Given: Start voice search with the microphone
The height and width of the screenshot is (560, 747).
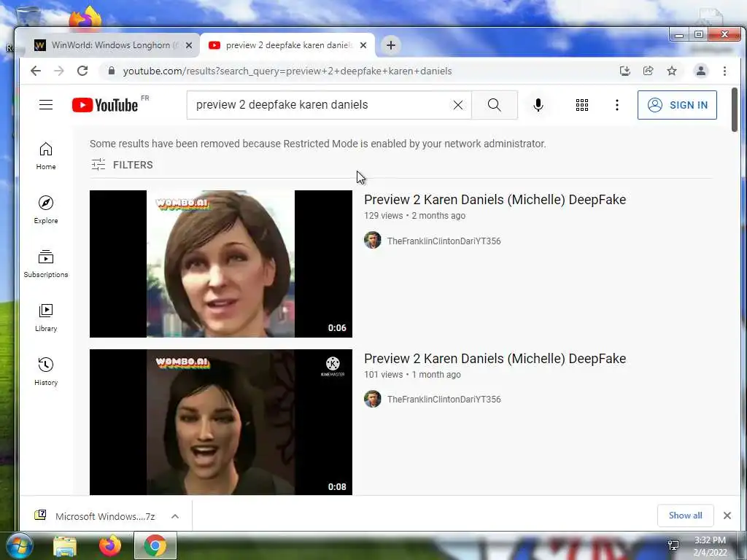Looking at the screenshot, I should pos(538,105).
